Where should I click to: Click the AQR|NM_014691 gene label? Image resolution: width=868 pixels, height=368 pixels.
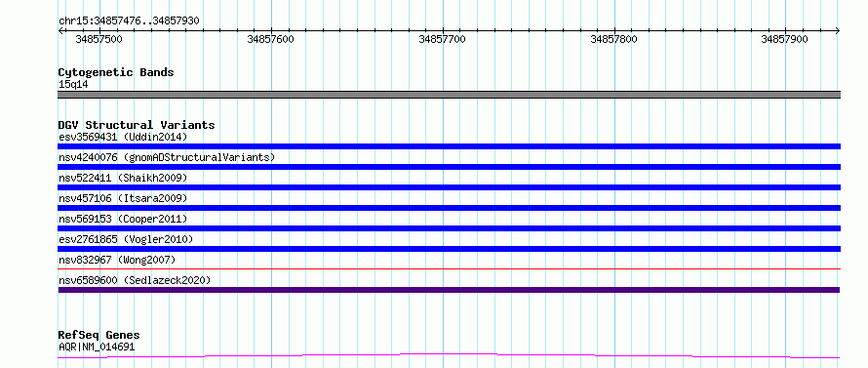pos(97,347)
